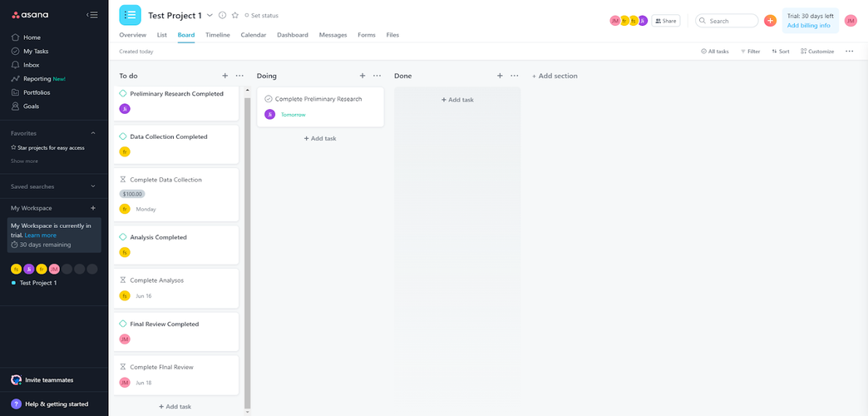Image resolution: width=868 pixels, height=416 pixels.
Task: Open the Learn more trial link
Action: pos(41,235)
